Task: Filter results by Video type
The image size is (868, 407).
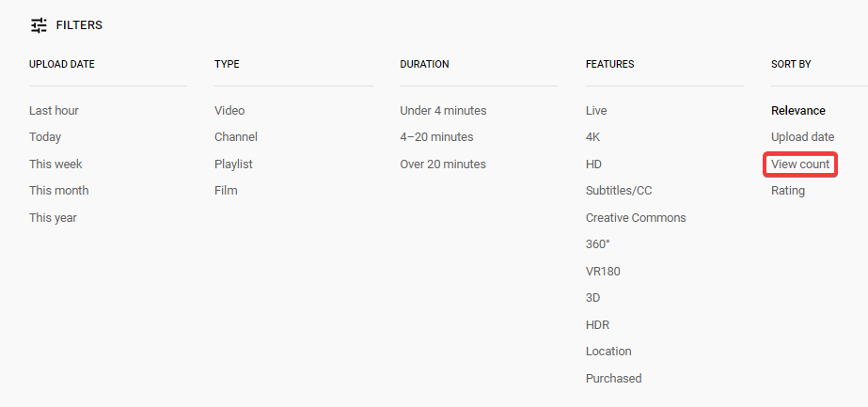Action: 229,110
